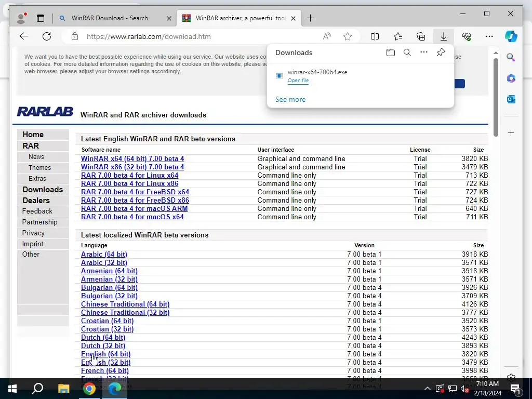Download Croatian (32 bit) localized version
The image size is (532, 399).
click(x=107, y=329)
